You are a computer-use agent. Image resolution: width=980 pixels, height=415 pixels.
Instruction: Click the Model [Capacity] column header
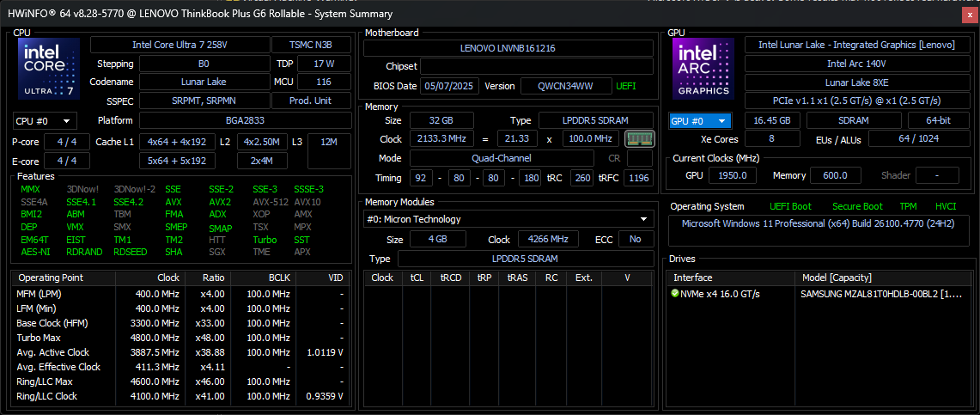tap(881, 278)
